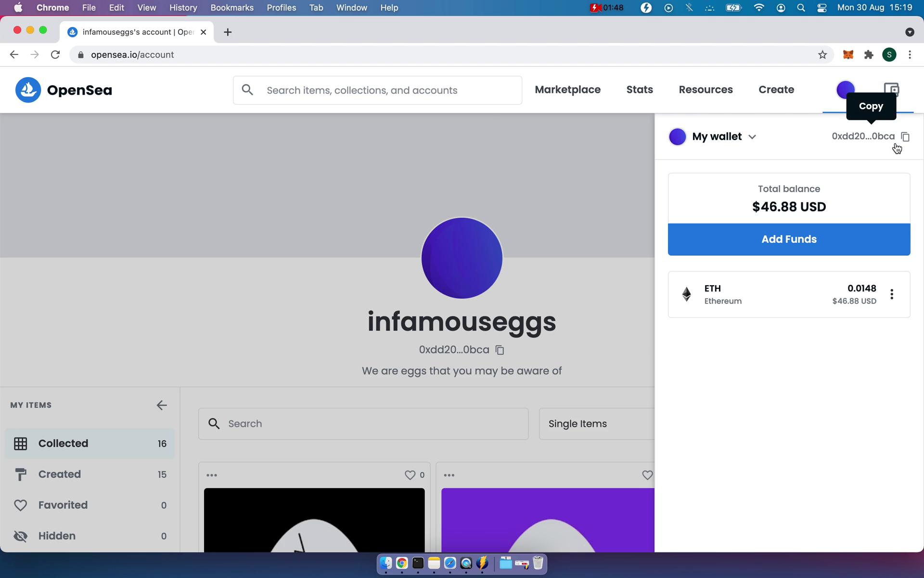Screen dimensions: 924x578
Task: Expand the Marketplace navigation menu
Action: [x=567, y=89]
